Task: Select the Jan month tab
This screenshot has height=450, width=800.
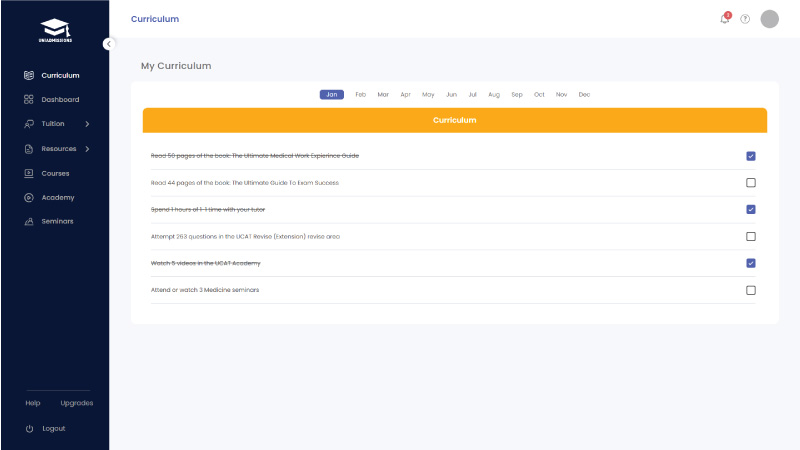Action: [332, 94]
